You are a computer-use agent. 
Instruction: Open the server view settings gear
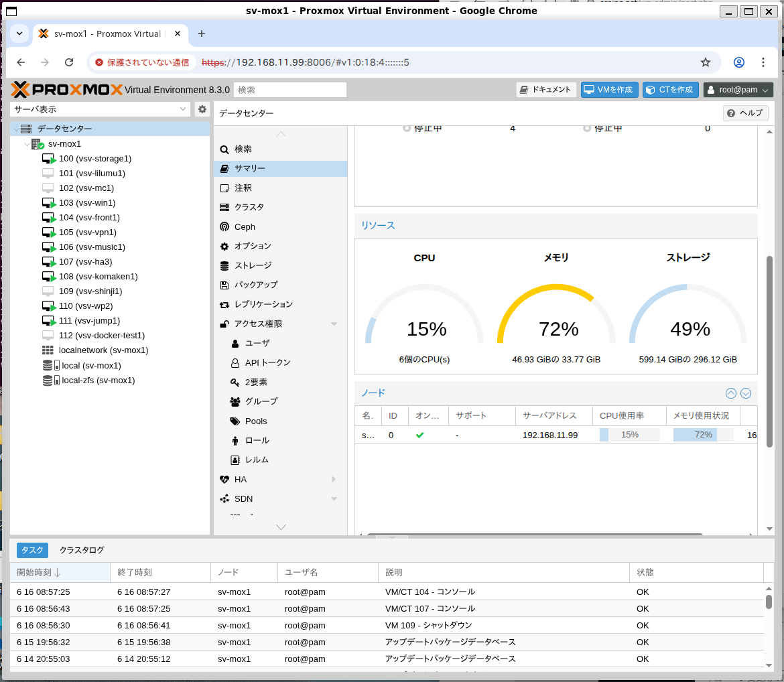coord(202,109)
